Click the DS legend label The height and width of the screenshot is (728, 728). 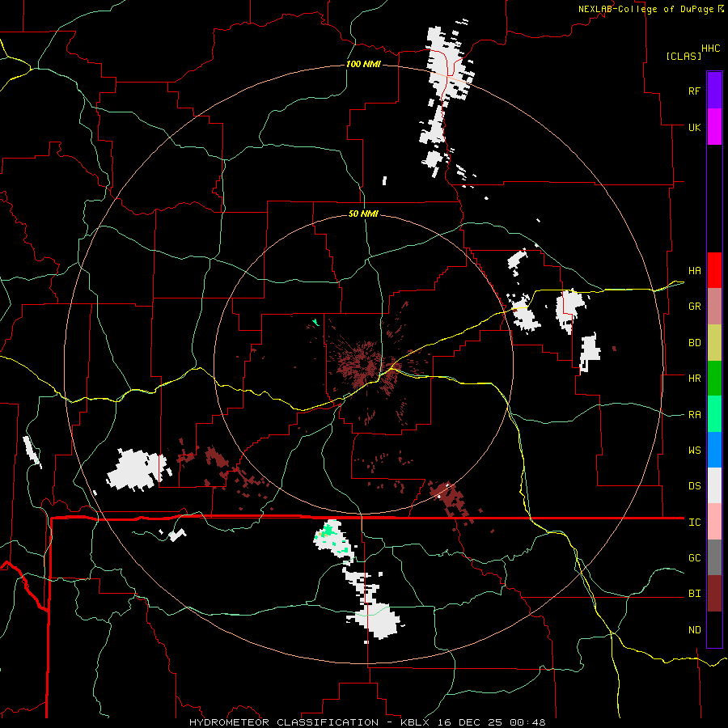pos(694,486)
